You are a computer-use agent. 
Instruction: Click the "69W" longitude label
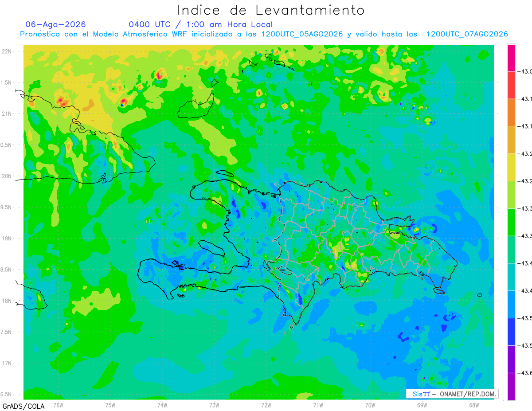click(x=422, y=405)
